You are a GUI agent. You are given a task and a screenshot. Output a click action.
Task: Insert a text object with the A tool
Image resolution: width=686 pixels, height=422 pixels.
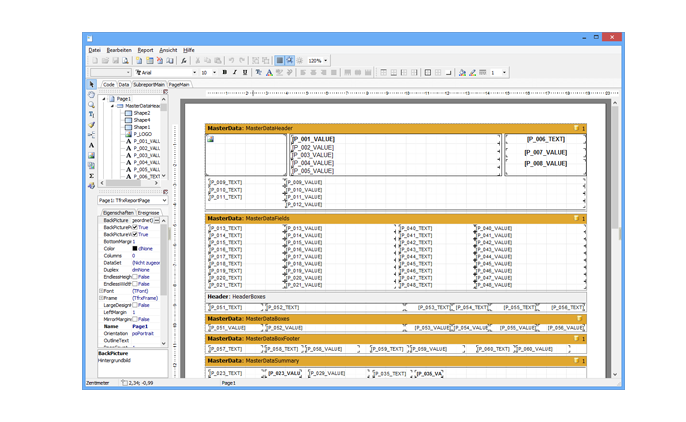pyautogui.click(x=91, y=145)
